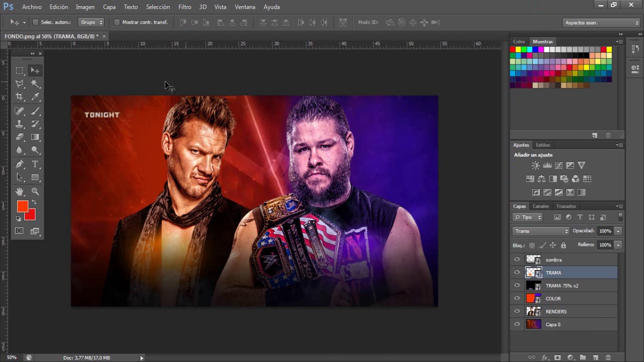Select the Rectangular Marquee tool
The image size is (644, 362).
coord(20,70)
